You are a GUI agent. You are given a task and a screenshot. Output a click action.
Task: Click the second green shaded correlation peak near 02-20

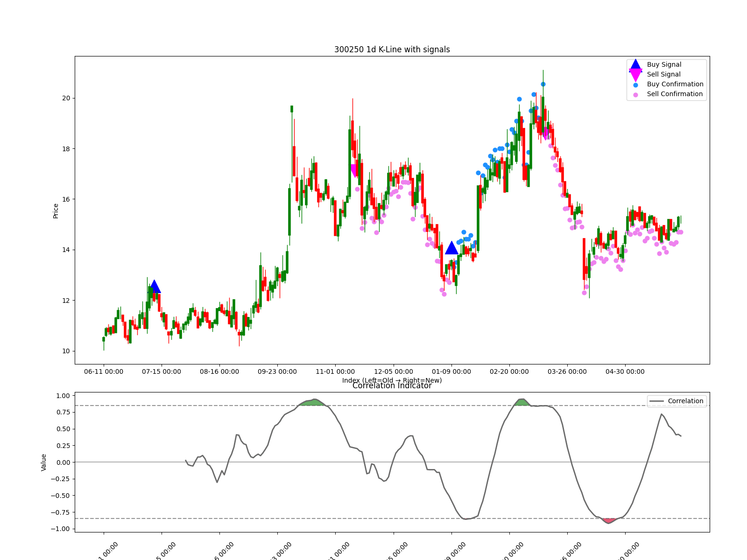522,402
